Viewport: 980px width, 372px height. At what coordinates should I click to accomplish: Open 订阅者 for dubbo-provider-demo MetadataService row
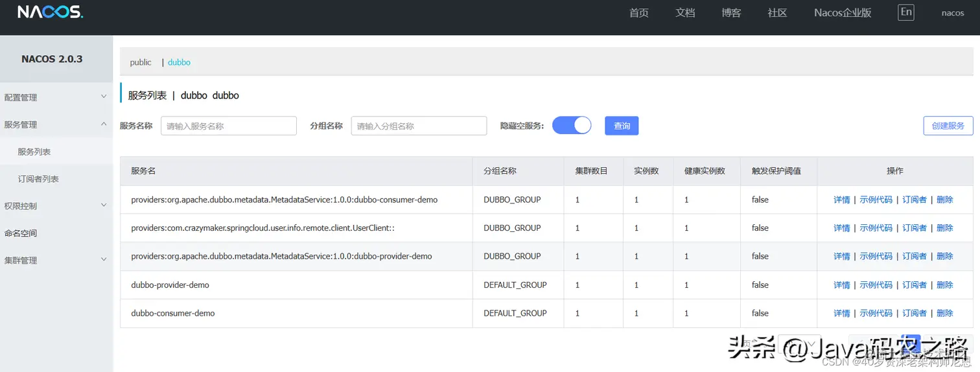pos(915,257)
